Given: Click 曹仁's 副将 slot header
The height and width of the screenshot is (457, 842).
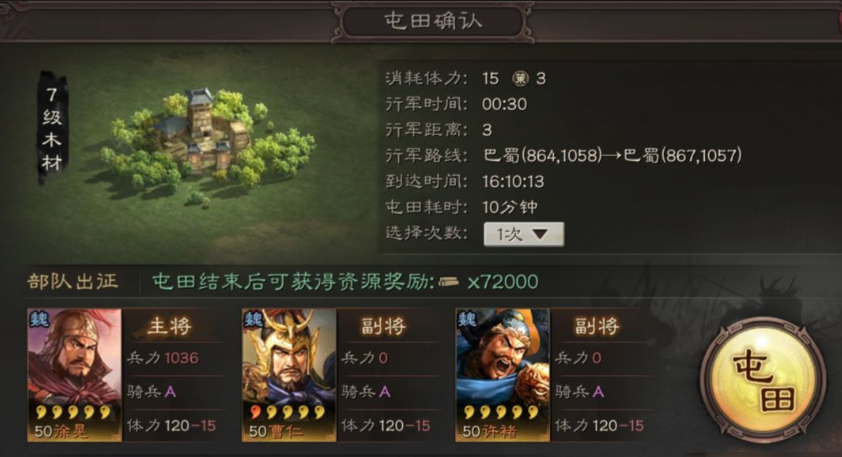Looking at the screenshot, I should tap(383, 325).
